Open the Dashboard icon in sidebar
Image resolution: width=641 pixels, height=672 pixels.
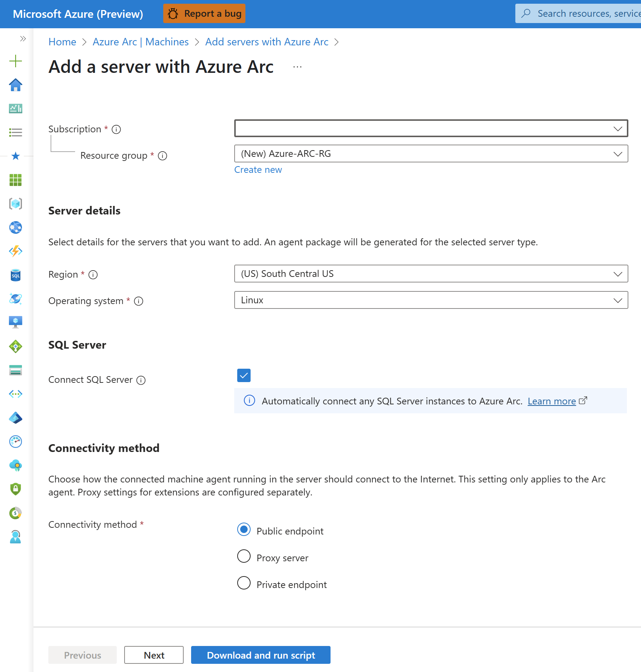click(16, 109)
